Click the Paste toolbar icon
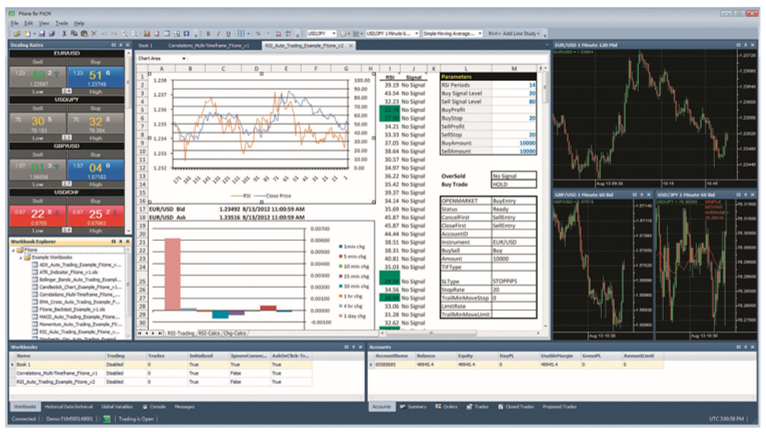The width and height of the screenshot is (766, 432). pyautogui.click(x=84, y=34)
